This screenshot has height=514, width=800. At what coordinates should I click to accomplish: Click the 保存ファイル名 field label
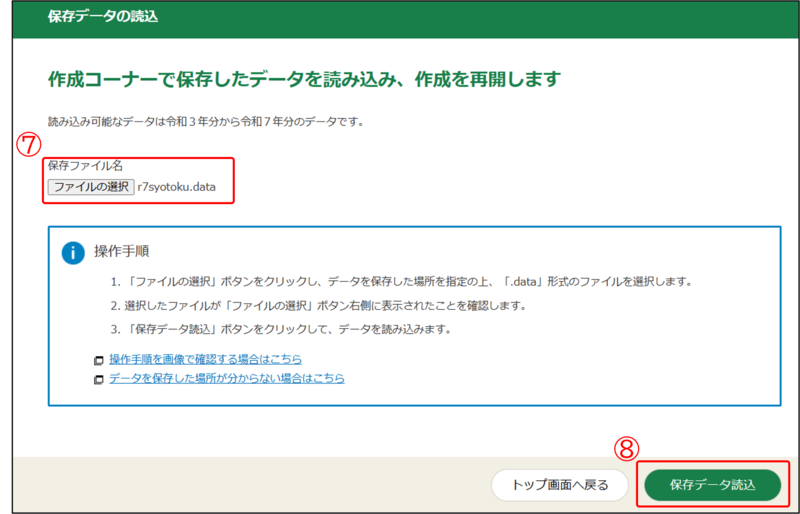85,165
